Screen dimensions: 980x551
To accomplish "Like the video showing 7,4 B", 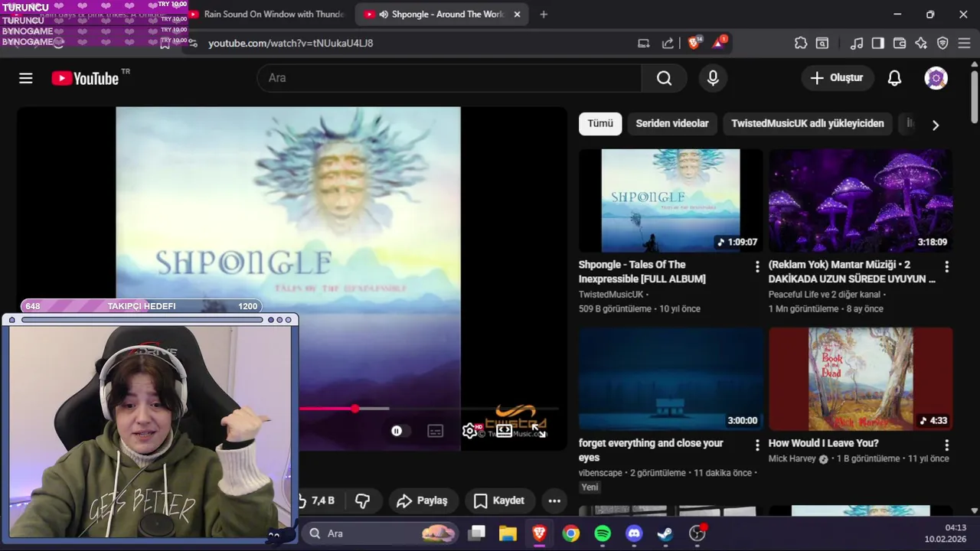I will coord(317,500).
